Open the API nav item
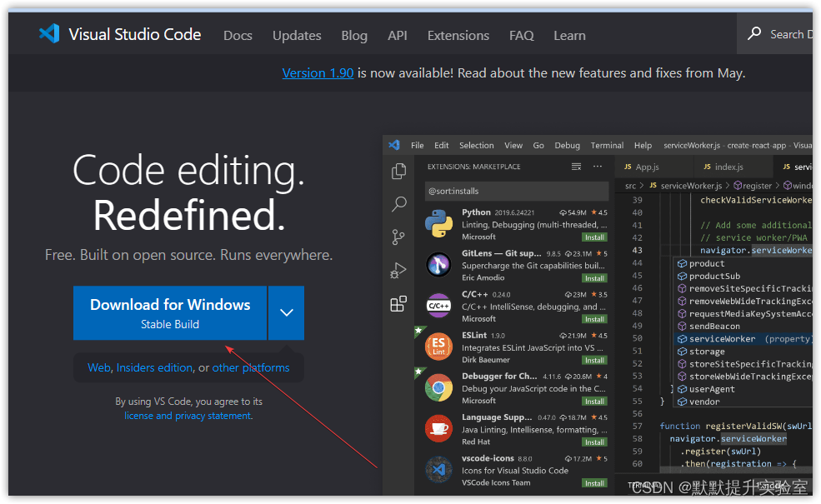 (x=398, y=36)
